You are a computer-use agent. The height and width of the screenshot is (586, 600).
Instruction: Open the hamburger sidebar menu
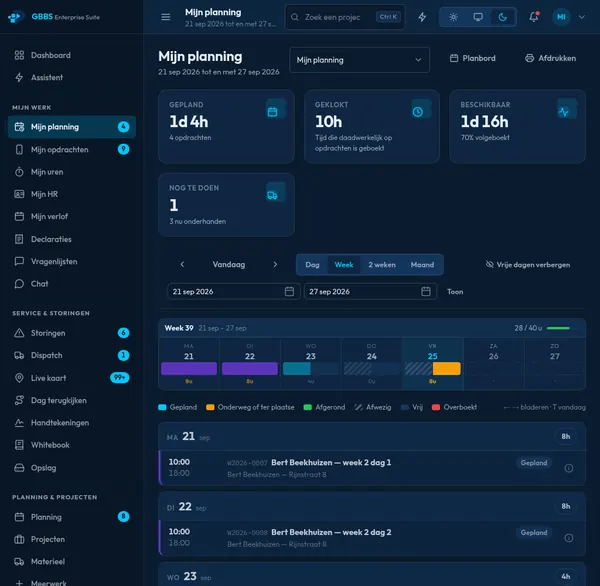[x=166, y=17]
